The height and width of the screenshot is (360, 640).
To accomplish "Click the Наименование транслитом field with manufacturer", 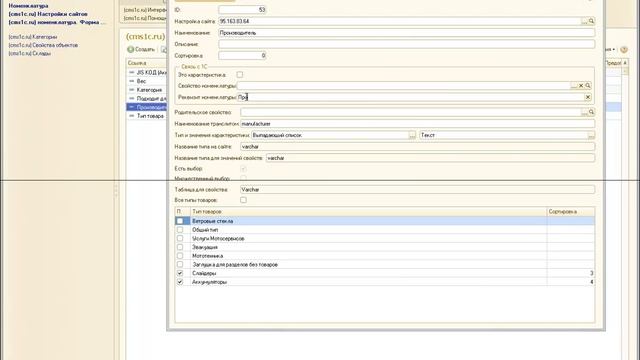I will point(417,124).
